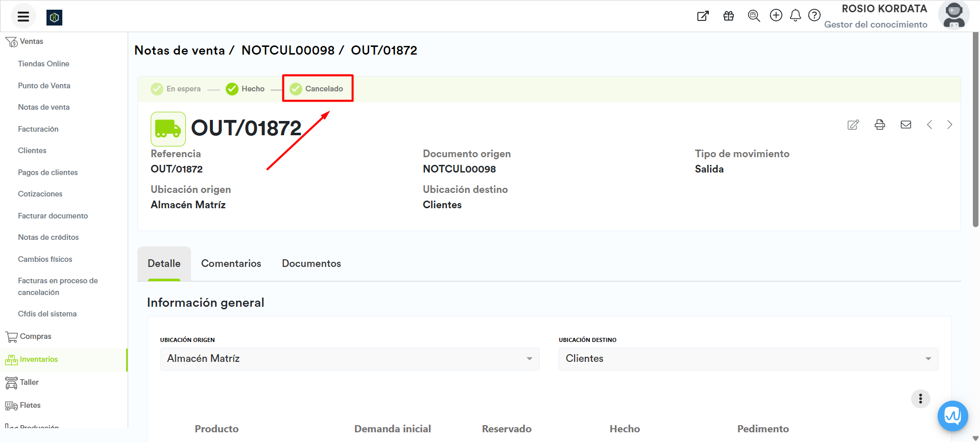Click the edit pencil icon

pyautogui.click(x=853, y=125)
